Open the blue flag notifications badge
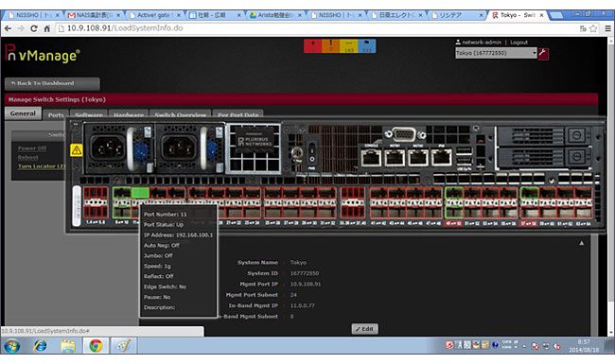Viewport: 615px width, 364px height. click(x=367, y=46)
